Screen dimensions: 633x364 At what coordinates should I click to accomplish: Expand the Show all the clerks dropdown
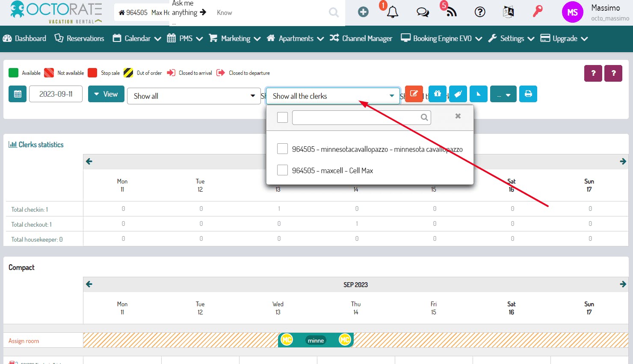tap(333, 96)
